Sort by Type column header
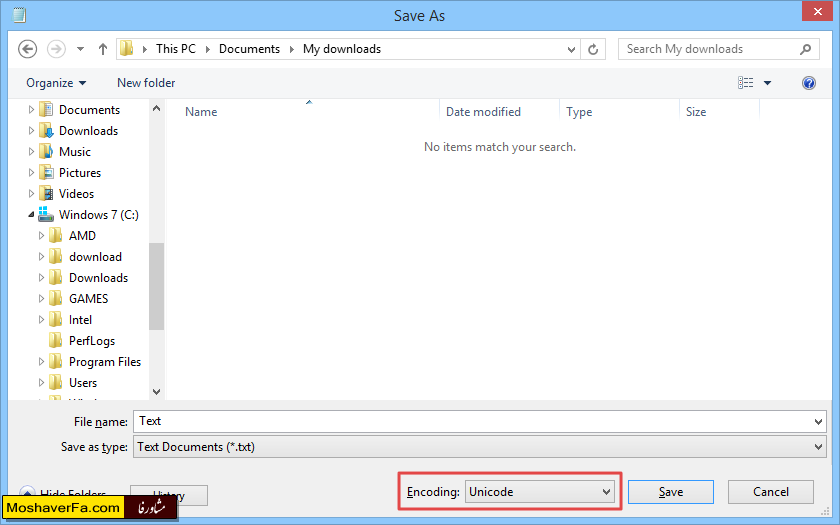 [579, 111]
